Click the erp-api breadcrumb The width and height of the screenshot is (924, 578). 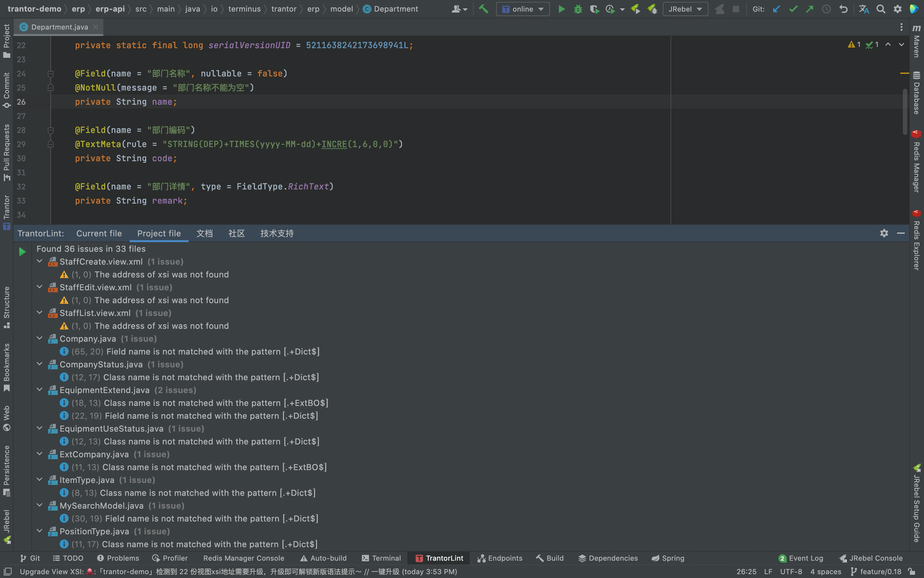click(110, 9)
